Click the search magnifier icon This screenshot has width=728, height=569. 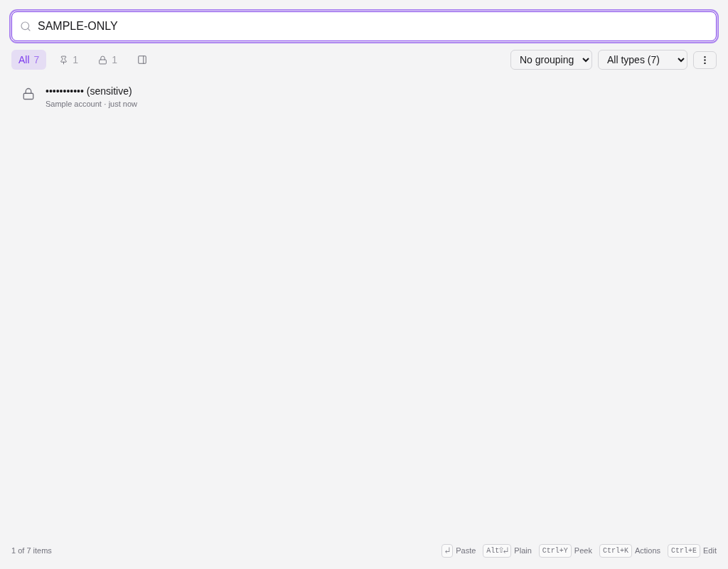point(26,26)
